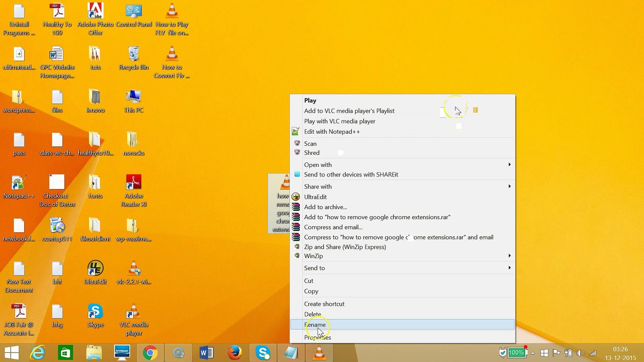644x362 pixels.
Task: Select vlc-2.2.1-win installer icon
Action: click(133, 273)
